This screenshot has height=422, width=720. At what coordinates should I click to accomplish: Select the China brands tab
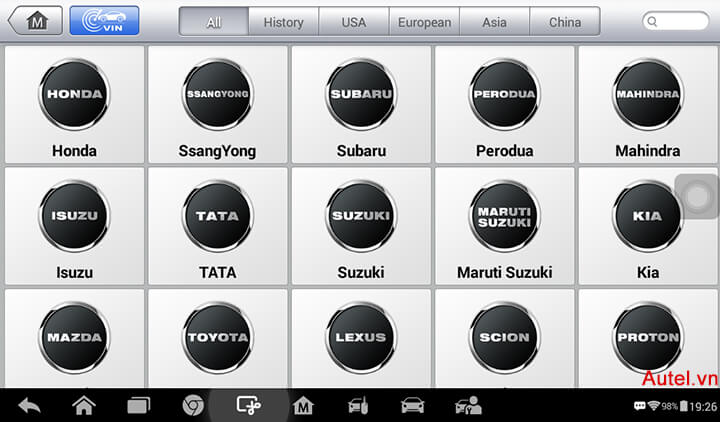565,22
